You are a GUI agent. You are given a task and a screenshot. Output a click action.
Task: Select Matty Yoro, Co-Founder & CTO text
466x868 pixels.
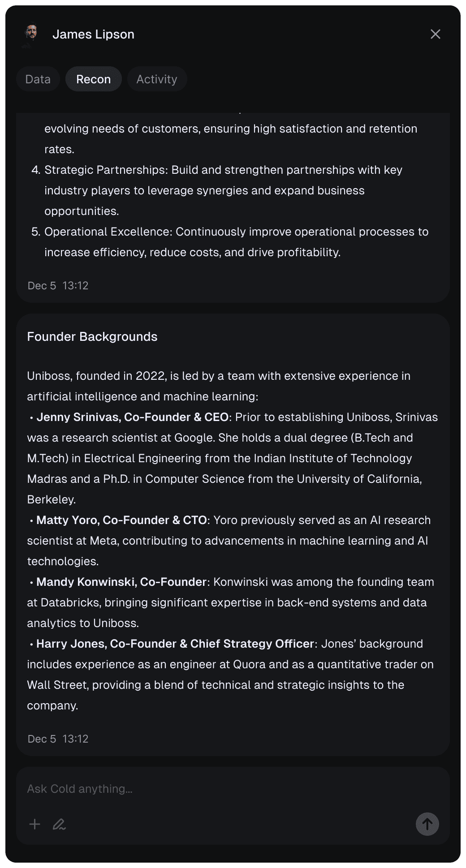click(x=121, y=520)
